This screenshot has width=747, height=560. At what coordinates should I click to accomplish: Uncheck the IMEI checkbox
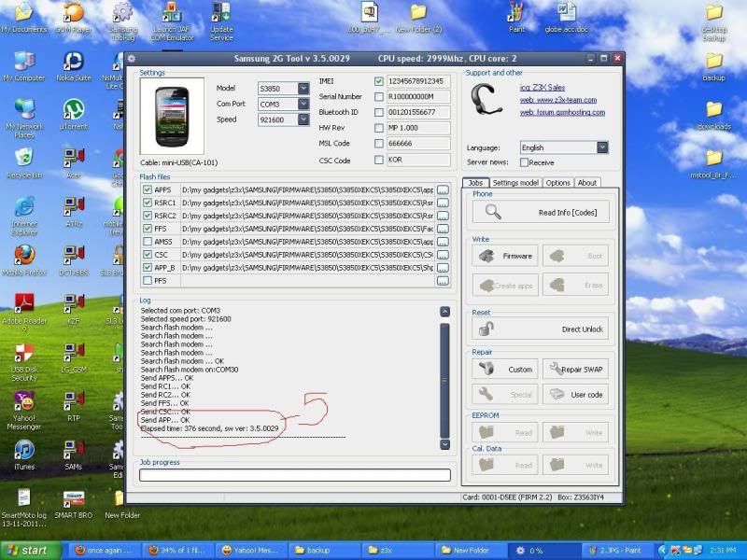click(379, 81)
